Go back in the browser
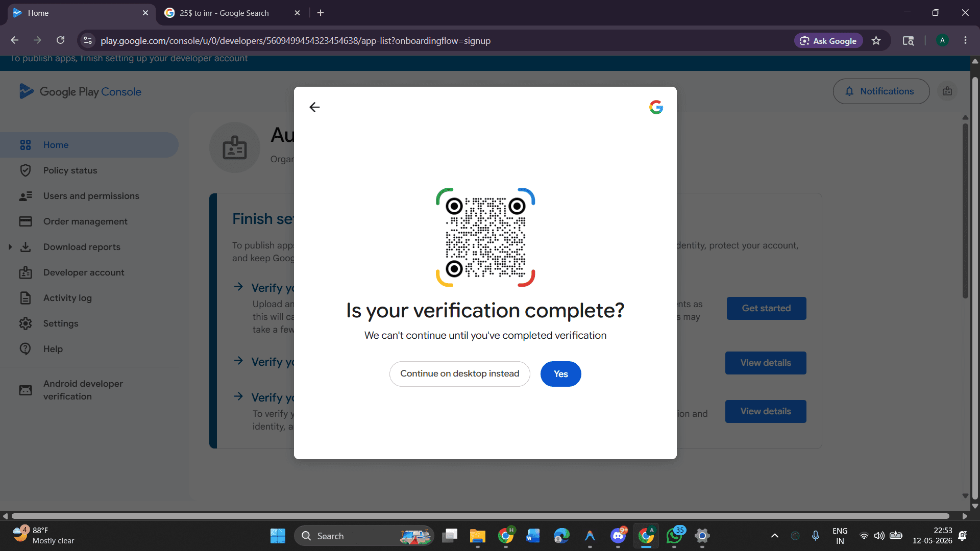This screenshot has height=551, width=980. (x=14, y=40)
